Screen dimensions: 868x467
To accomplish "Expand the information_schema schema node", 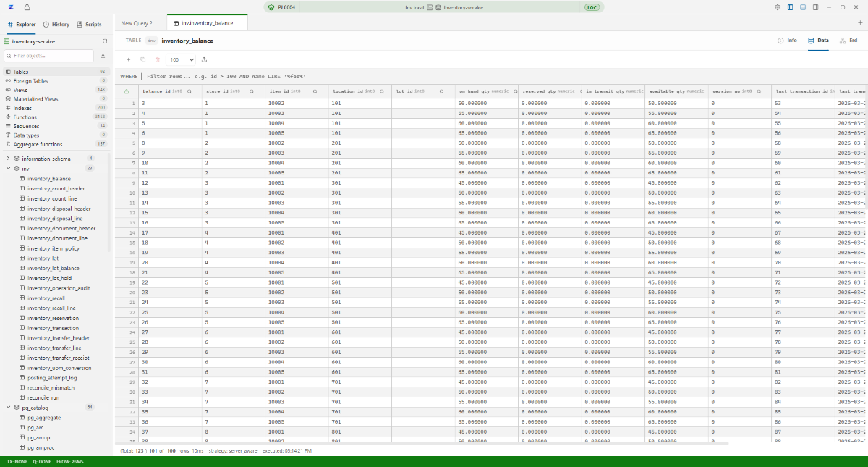I will click(x=8, y=159).
